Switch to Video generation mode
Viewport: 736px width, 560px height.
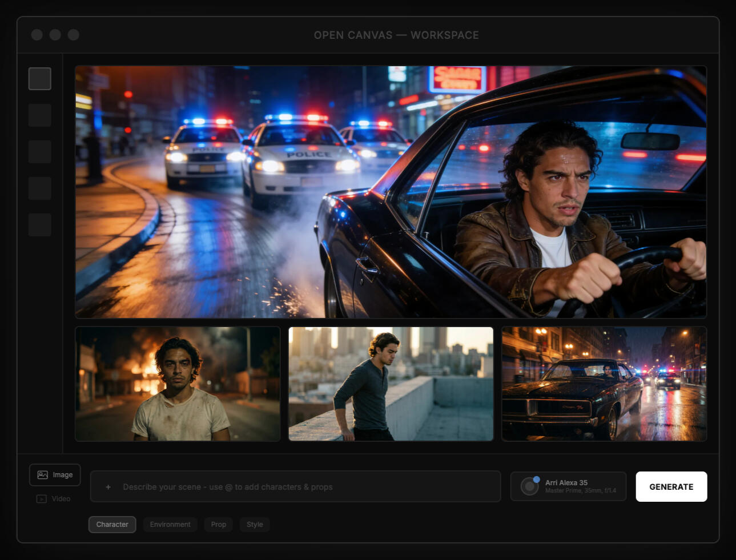[54, 499]
